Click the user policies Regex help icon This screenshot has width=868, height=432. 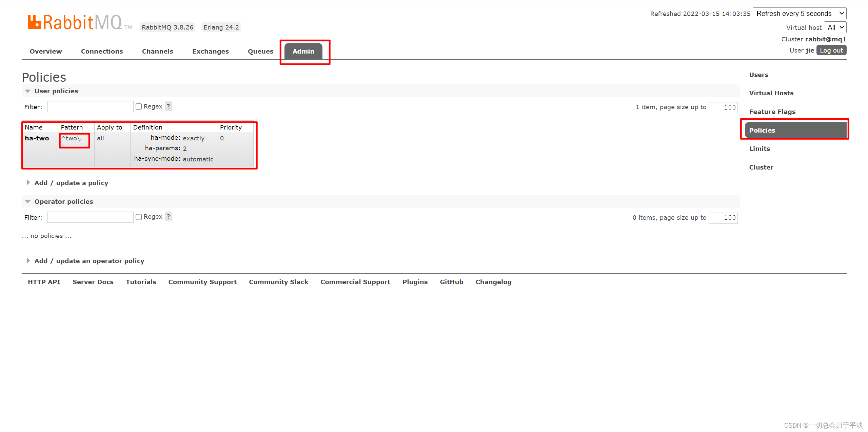(168, 106)
